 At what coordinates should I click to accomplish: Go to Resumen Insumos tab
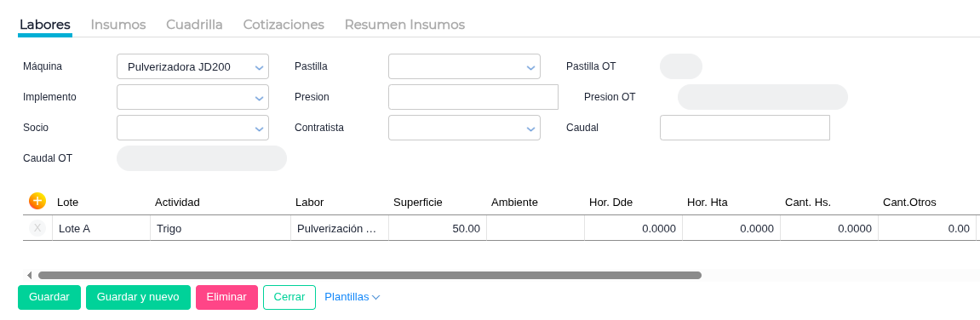pyautogui.click(x=404, y=25)
